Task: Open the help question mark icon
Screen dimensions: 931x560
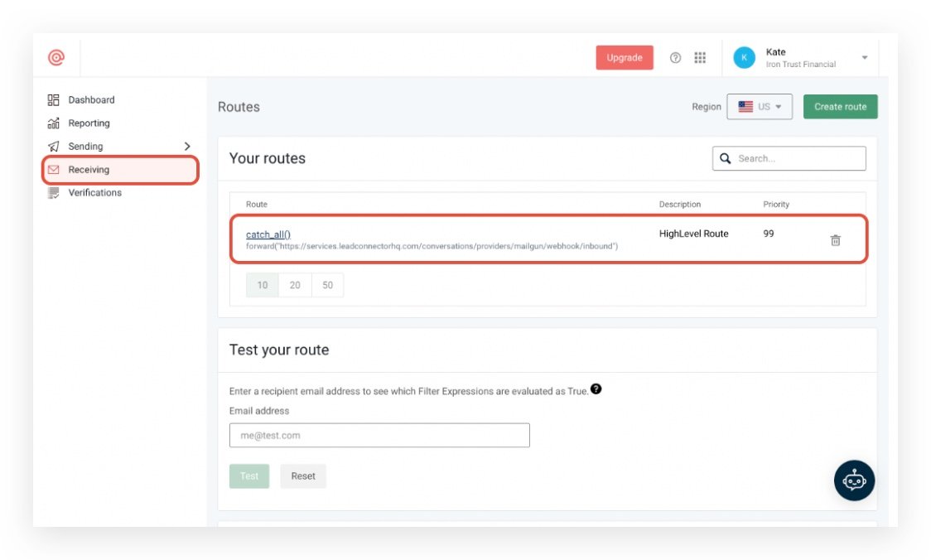Action: point(675,58)
